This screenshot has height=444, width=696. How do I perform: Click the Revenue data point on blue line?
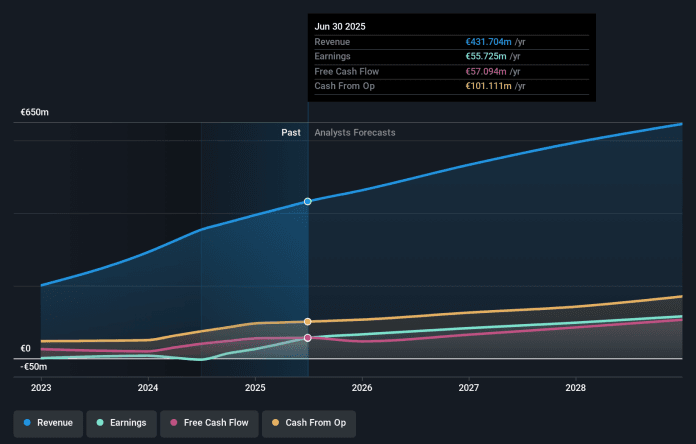click(308, 202)
